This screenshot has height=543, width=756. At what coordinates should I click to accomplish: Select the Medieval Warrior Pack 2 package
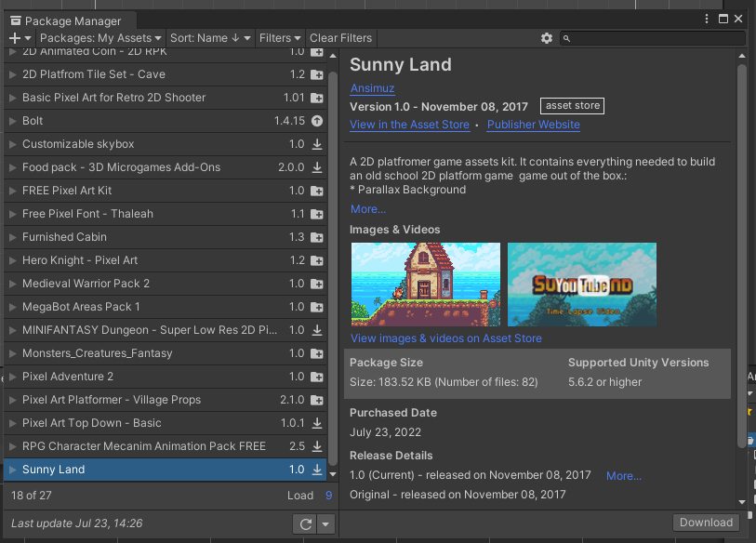click(x=165, y=284)
